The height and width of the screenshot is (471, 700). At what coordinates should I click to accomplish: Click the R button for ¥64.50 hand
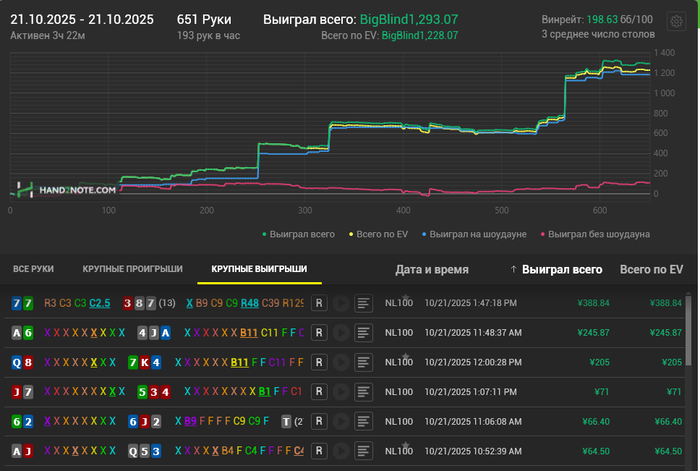[319, 451]
